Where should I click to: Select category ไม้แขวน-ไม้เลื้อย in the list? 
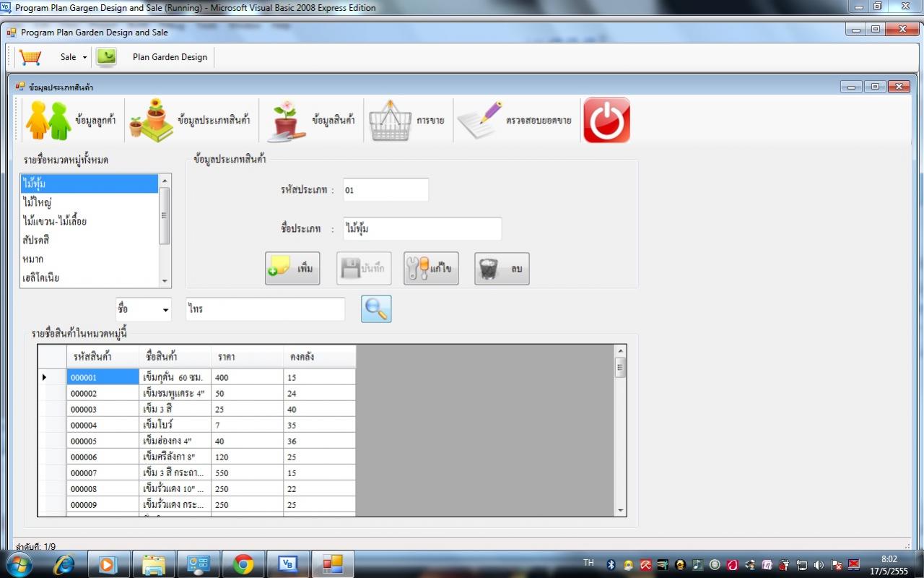point(89,221)
